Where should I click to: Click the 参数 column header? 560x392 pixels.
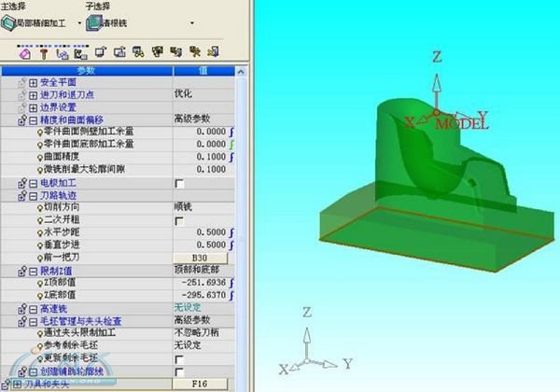click(x=85, y=70)
